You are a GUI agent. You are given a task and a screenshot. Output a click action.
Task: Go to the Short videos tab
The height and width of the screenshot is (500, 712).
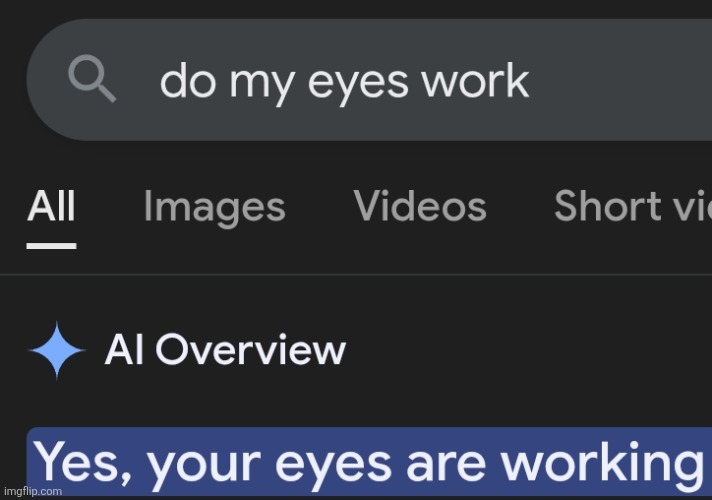(633, 206)
